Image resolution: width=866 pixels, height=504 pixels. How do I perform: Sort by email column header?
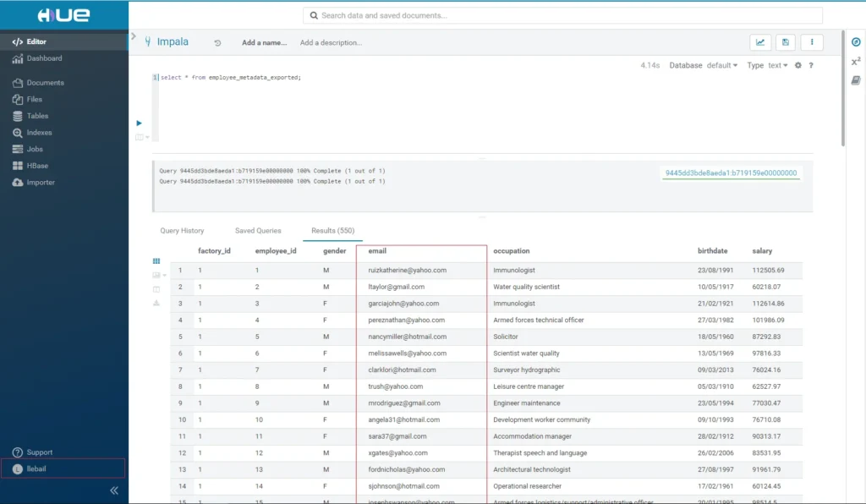pyautogui.click(x=377, y=251)
